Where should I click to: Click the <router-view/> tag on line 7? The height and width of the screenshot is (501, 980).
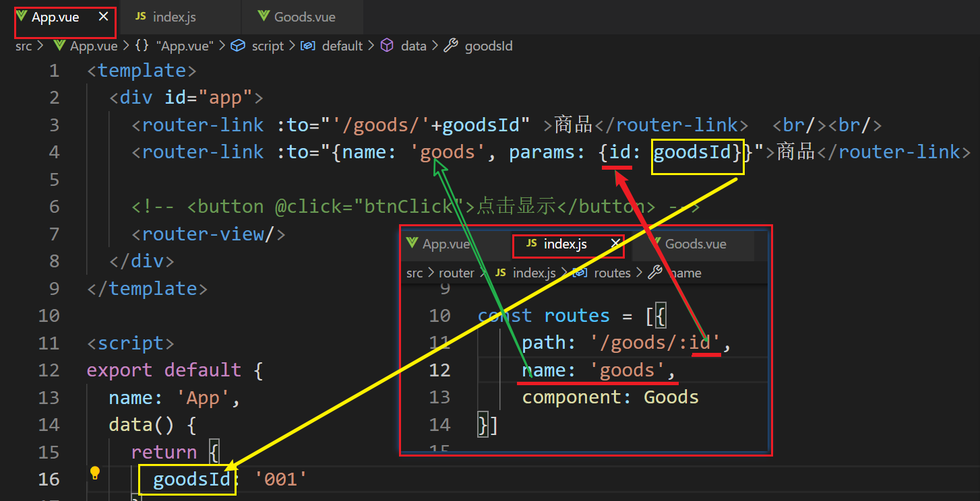[209, 234]
